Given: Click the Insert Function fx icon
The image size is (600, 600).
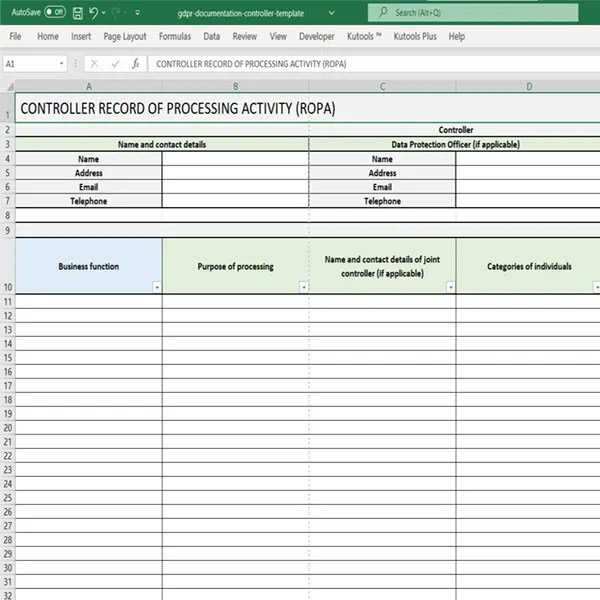Looking at the screenshot, I should click(x=135, y=64).
